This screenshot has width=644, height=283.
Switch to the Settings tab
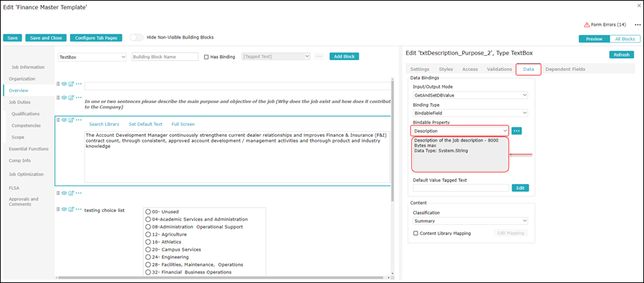pyautogui.click(x=420, y=69)
